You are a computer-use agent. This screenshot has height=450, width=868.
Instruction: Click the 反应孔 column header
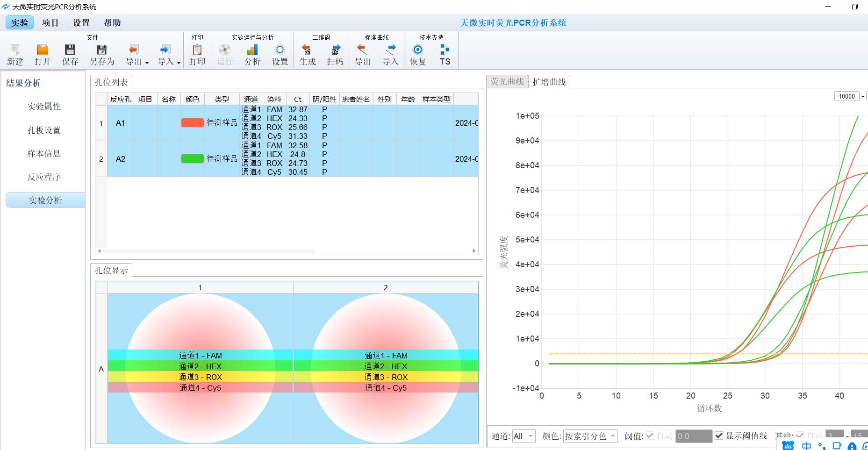tap(121, 99)
